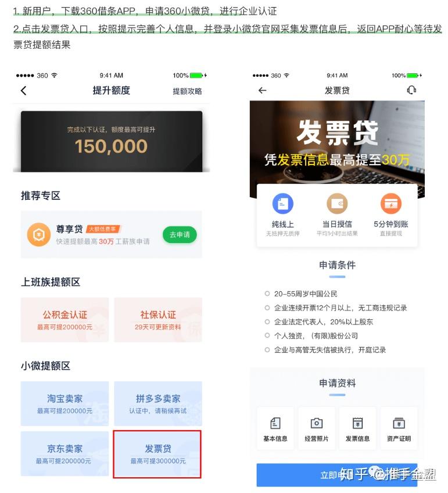The width and height of the screenshot is (448, 493).
Task: Select 京东卖家 tile
Action: [64, 453]
